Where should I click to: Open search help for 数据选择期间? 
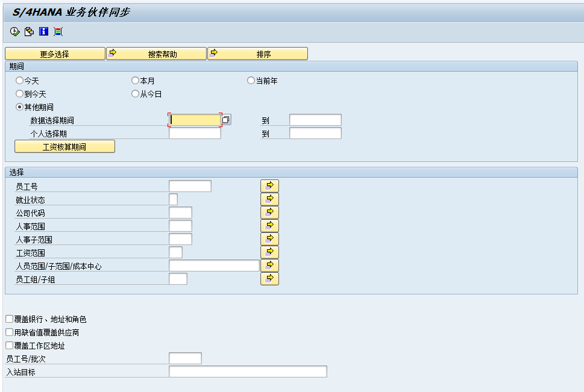pos(226,120)
